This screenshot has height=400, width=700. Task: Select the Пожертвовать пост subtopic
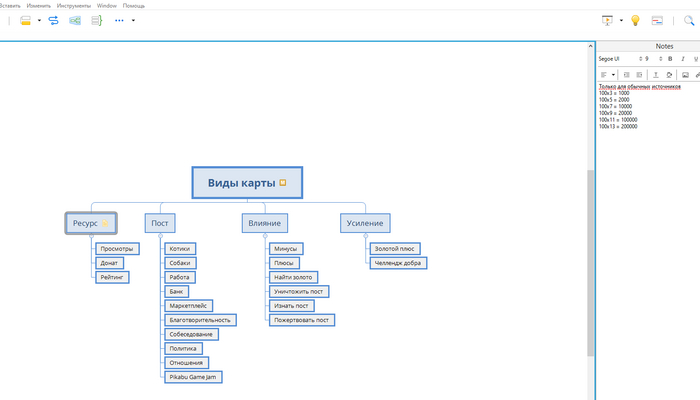point(302,320)
